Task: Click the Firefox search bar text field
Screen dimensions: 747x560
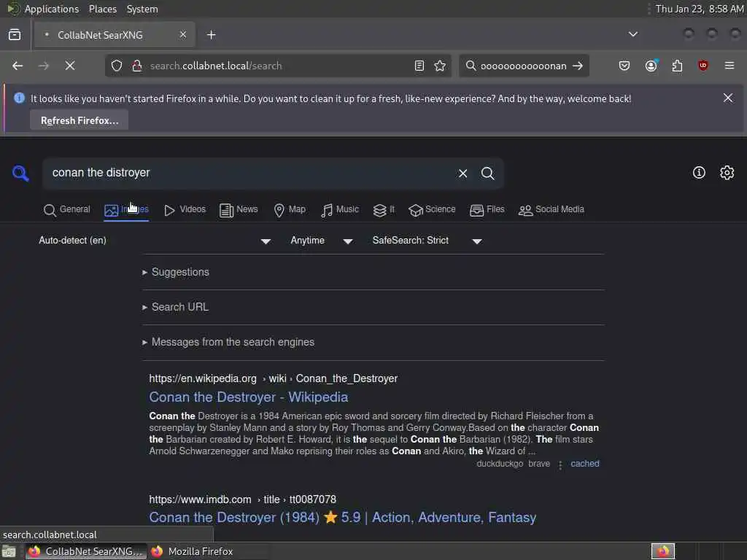Action: 523,66
